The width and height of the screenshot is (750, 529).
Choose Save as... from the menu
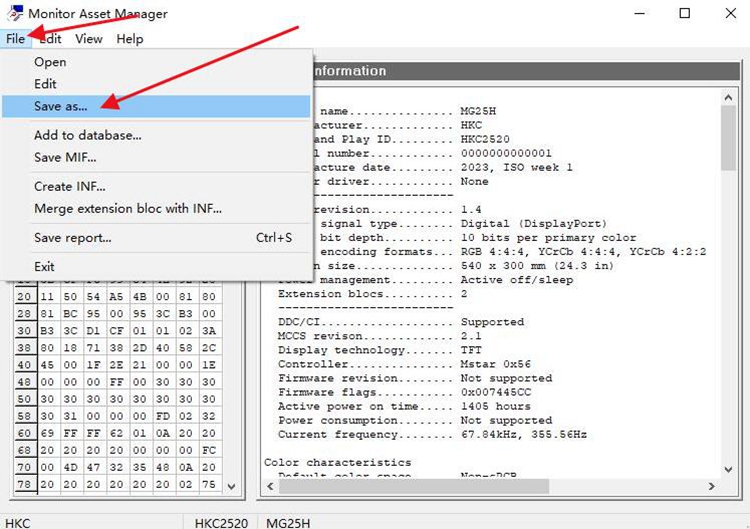[60, 106]
